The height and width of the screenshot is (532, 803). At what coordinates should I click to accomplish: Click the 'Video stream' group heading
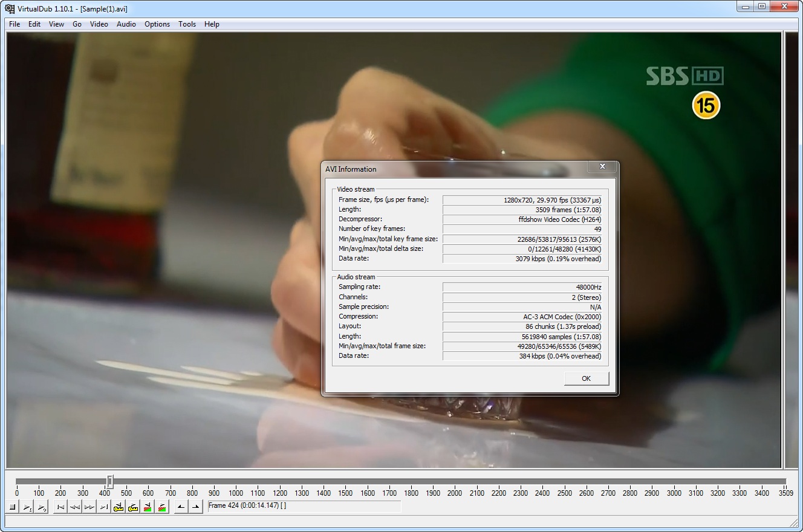click(x=356, y=189)
